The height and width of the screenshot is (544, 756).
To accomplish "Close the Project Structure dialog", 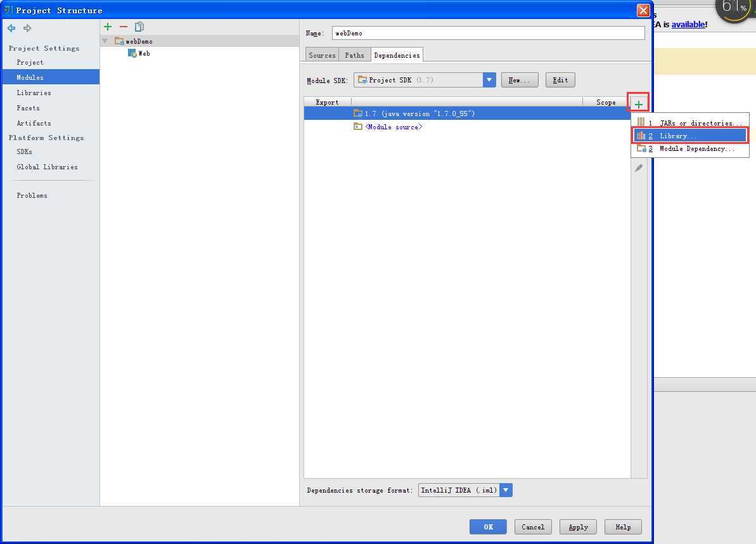I will coord(643,10).
